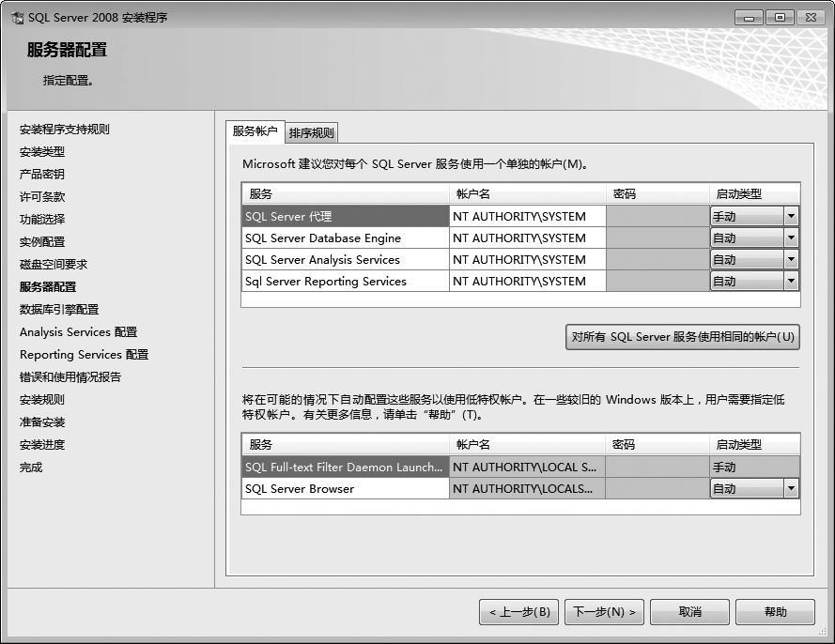Open 帮助 button

pos(776,612)
